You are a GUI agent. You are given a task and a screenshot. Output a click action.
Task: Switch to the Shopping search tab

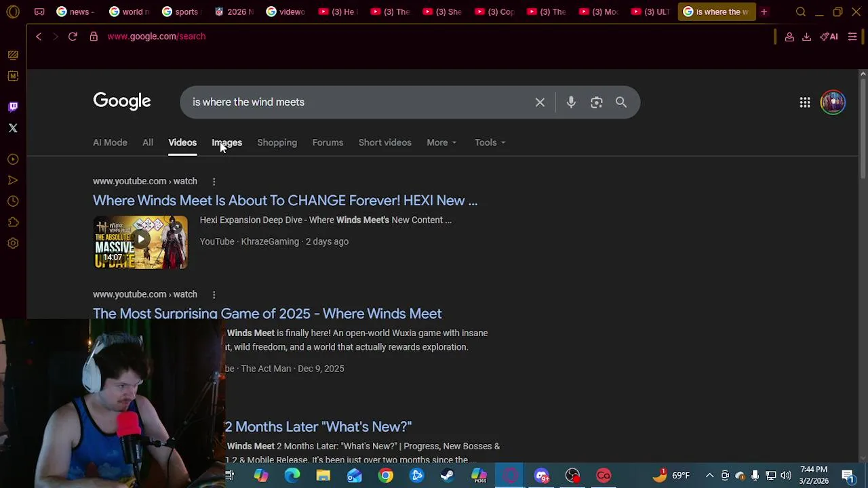[x=277, y=142]
